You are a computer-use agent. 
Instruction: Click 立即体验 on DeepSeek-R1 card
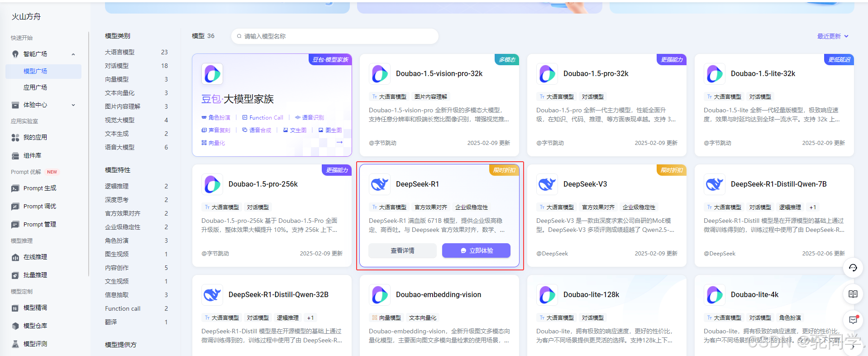coord(476,250)
